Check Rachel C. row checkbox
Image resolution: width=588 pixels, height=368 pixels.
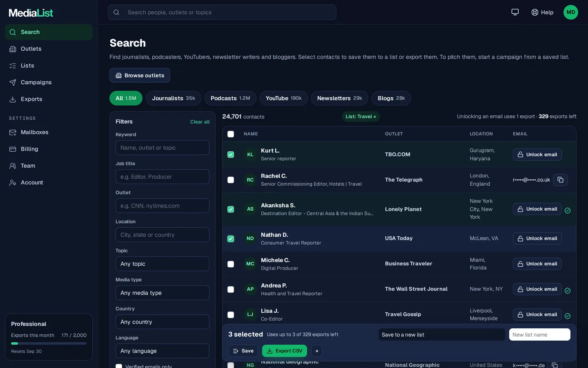(x=231, y=180)
